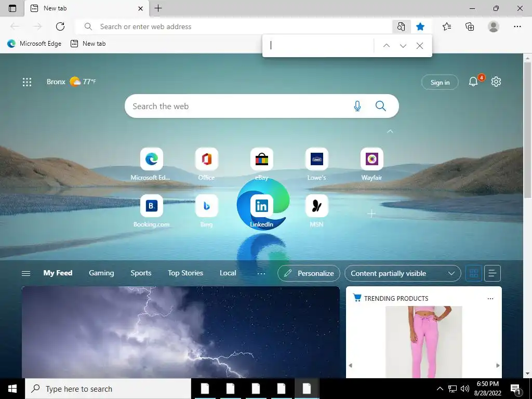
Task: Close the New tab browser tab
Action: [140, 8]
